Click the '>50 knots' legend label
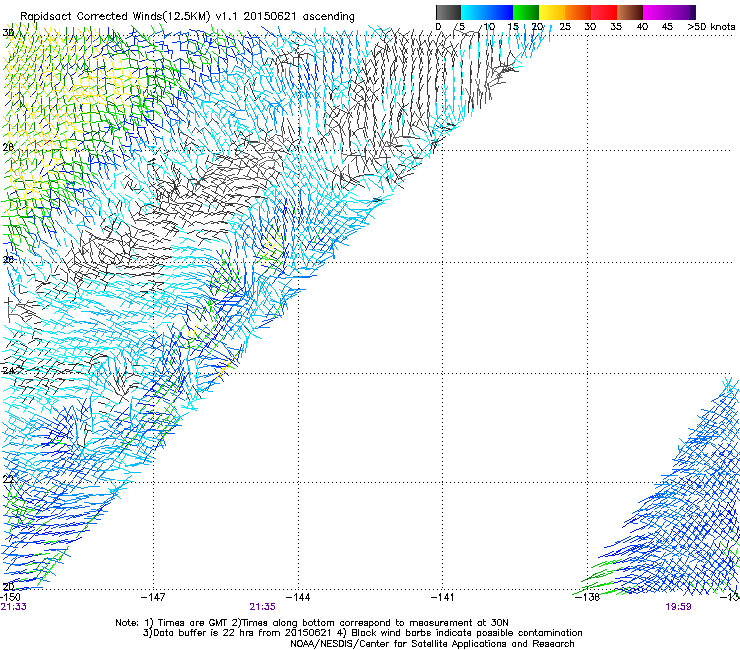 711,27
